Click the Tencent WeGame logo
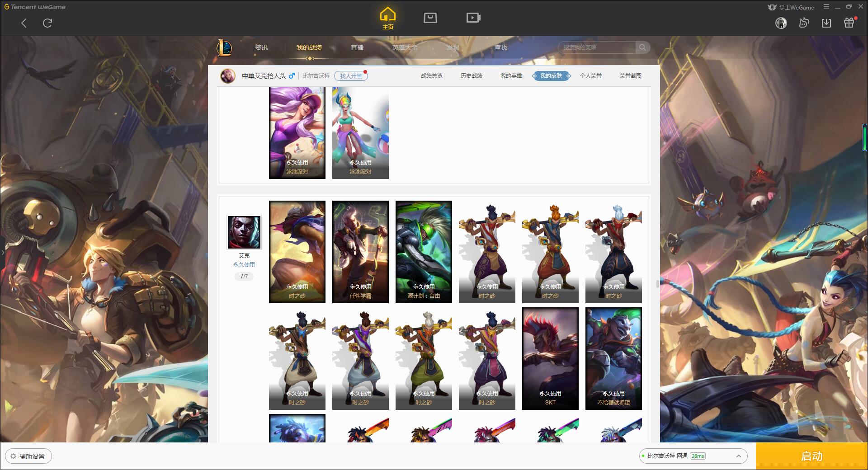This screenshot has height=470, width=868. [35, 7]
